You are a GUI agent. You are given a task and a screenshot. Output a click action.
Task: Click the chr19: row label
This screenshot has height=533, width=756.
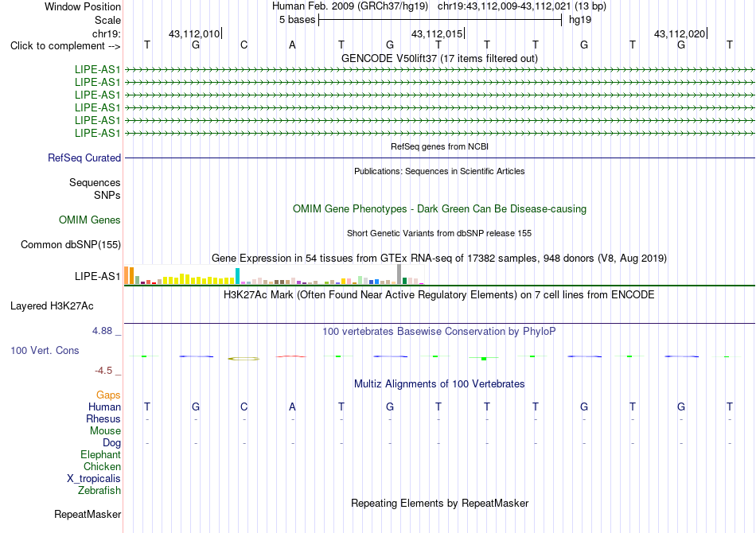coord(107,33)
